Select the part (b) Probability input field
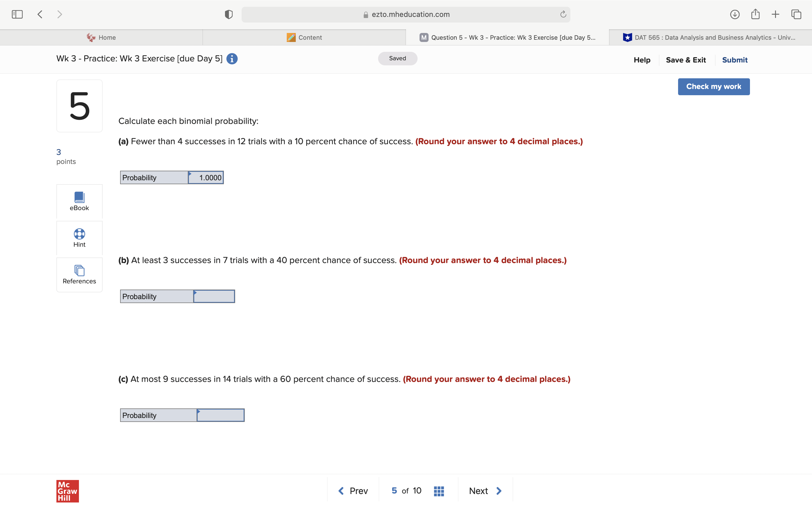812x507 pixels. click(214, 296)
